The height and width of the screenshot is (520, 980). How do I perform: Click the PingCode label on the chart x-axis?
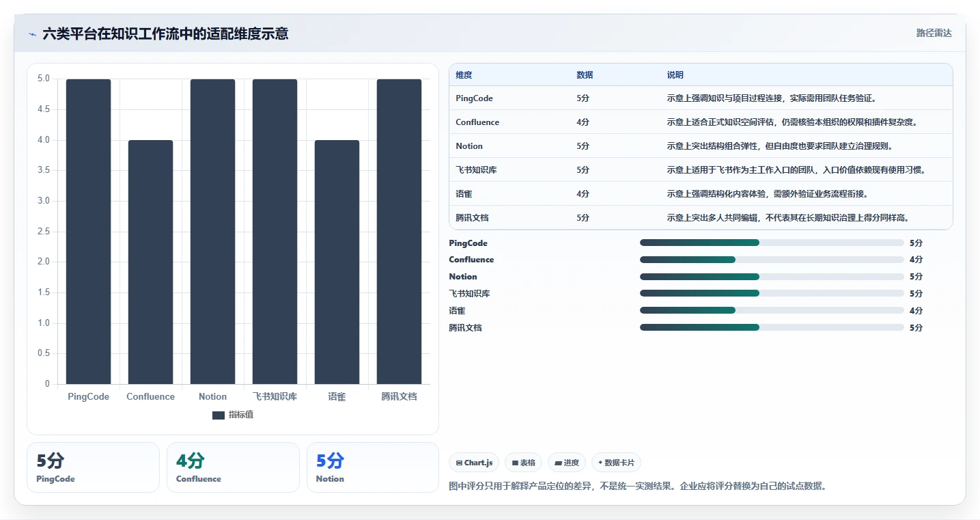(88, 396)
